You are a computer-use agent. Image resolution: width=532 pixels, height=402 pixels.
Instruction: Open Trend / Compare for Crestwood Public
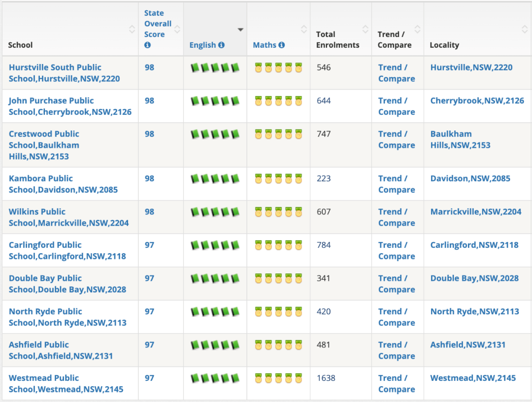397,139
